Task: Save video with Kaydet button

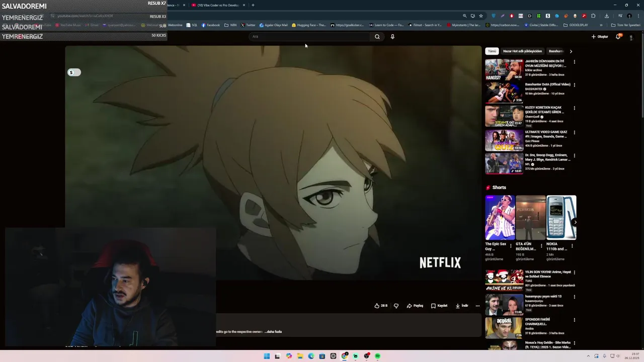Action: point(439,306)
